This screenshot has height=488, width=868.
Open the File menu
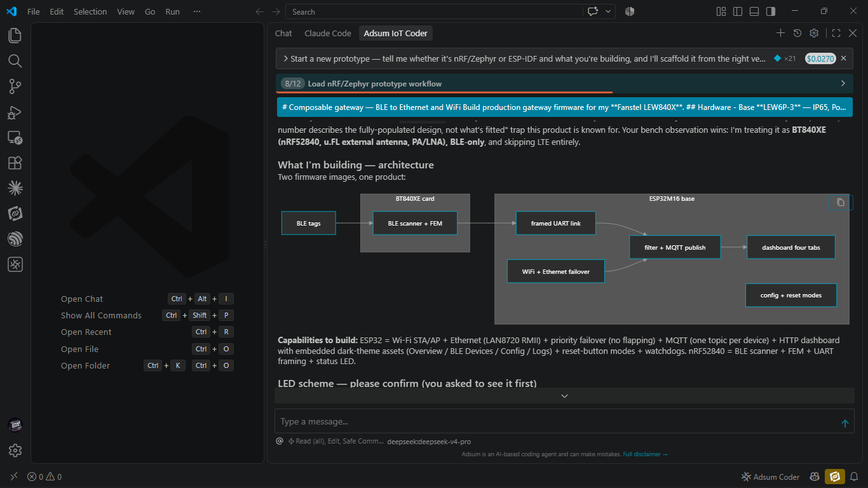pyautogui.click(x=34, y=11)
